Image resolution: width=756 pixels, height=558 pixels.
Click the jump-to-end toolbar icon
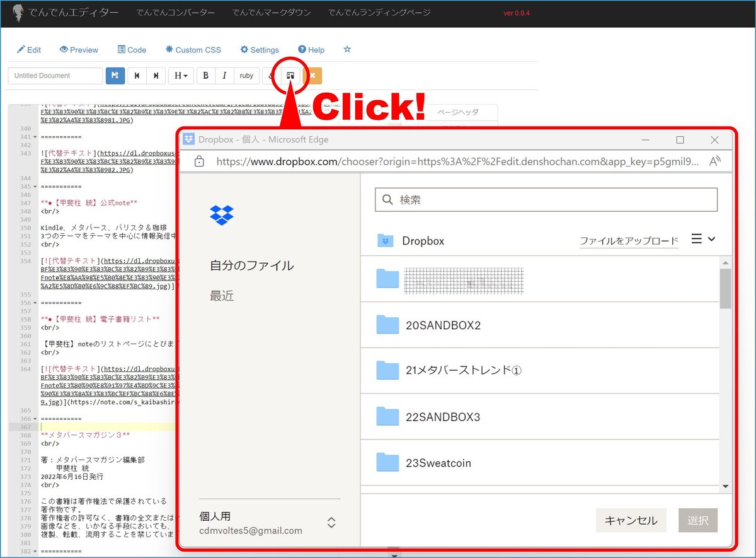click(156, 76)
